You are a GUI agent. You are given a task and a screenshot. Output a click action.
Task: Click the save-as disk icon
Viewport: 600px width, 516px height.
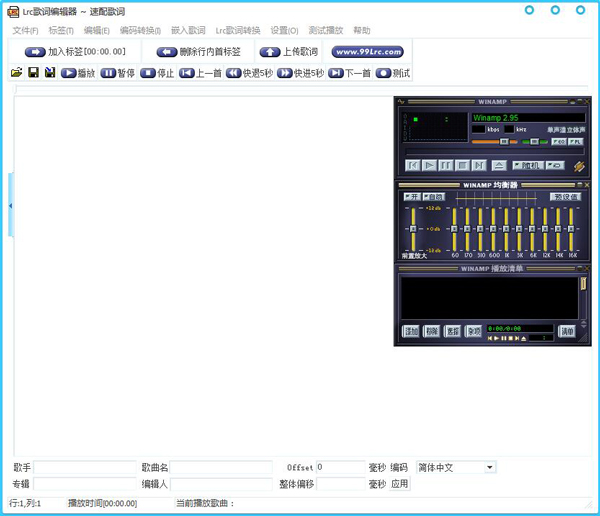click(50, 72)
